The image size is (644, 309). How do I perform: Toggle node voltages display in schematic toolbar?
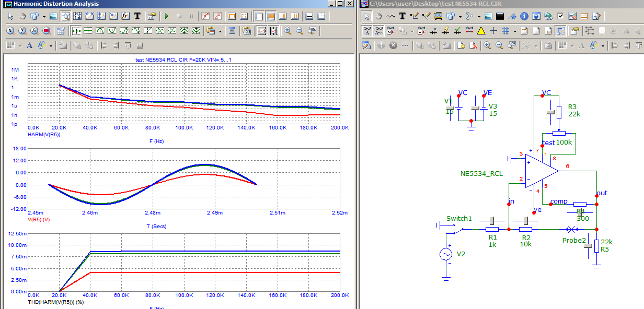point(421,31)
